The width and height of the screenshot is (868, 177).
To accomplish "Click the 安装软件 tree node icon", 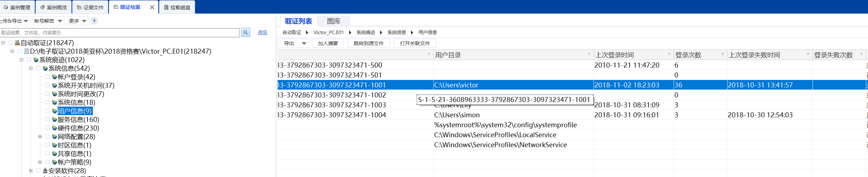I will [x=45, y=171].
